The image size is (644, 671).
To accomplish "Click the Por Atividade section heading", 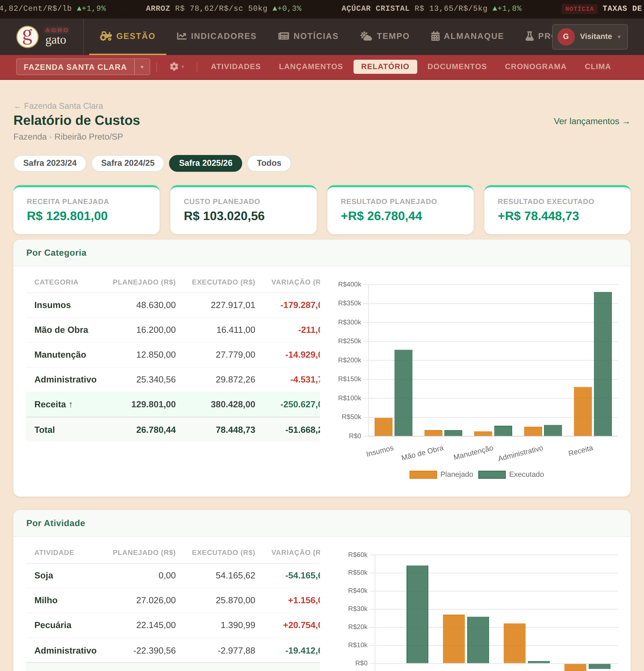I will point(55,523).
